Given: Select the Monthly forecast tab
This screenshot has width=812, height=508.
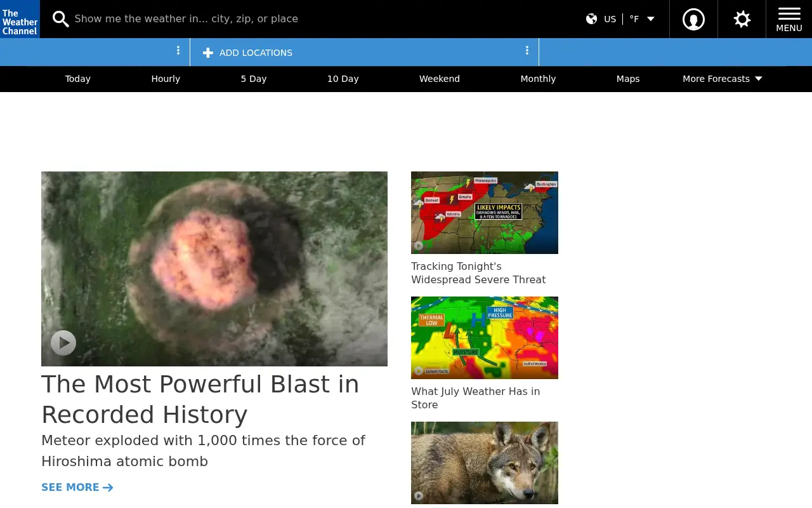Looking at the screenshot, I should tap(538, 79).
